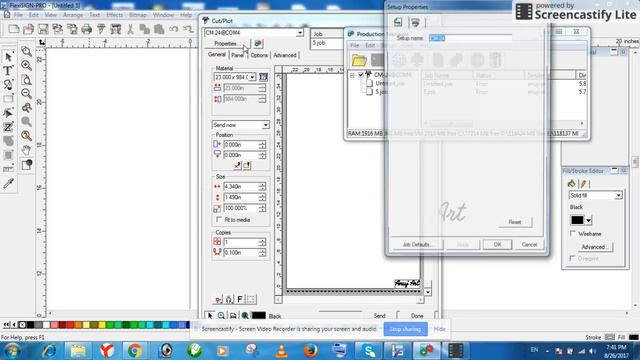
Task: Click the material size editor icon
Action: (263, 77)
